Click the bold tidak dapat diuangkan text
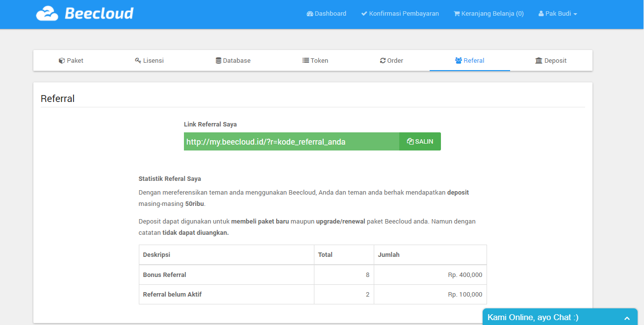 coord(196,233)
